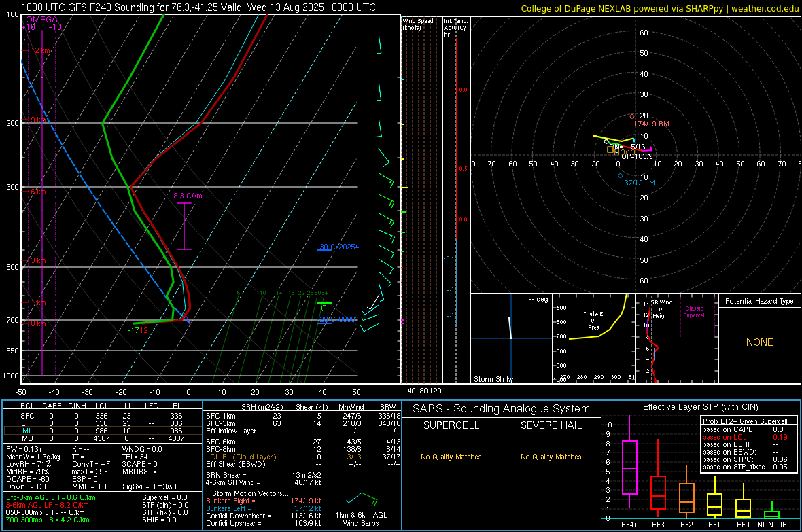This screenshot has height=532, width=802.
Task: Click the 'SEVERE HAIL' SARS column heading
Action: (551, 425)
